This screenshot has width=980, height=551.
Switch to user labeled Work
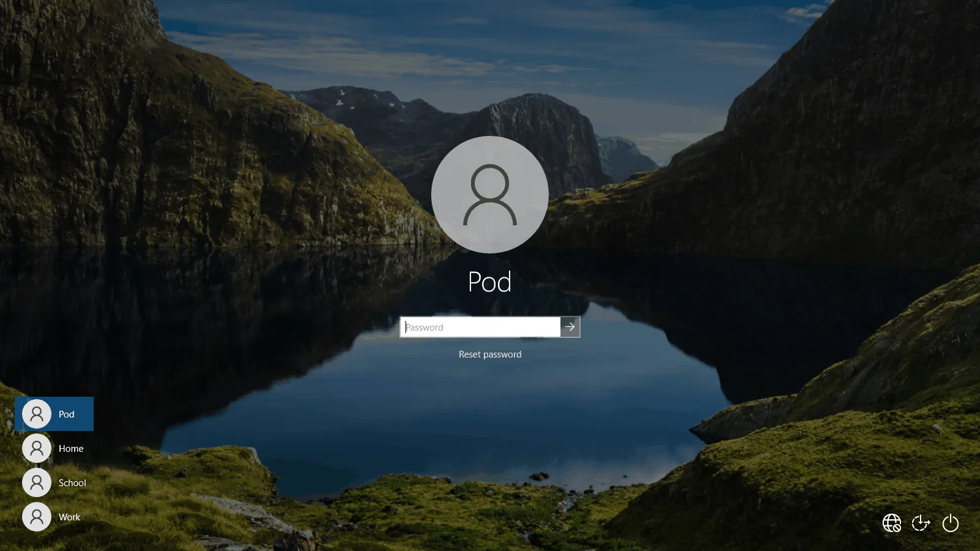coord(69,517)
